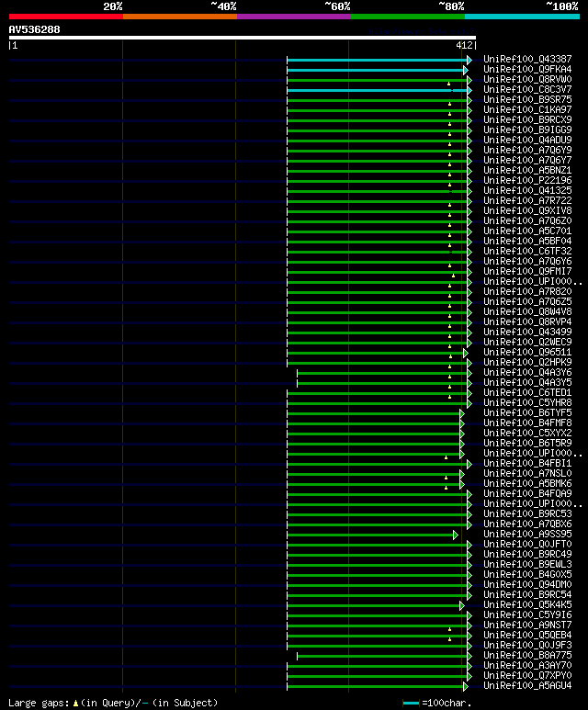Open hit UniRef100_B9SR75
588x710 pixels.
527,99
